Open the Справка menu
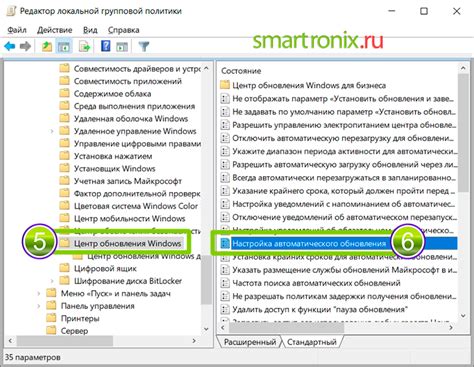 124,30
